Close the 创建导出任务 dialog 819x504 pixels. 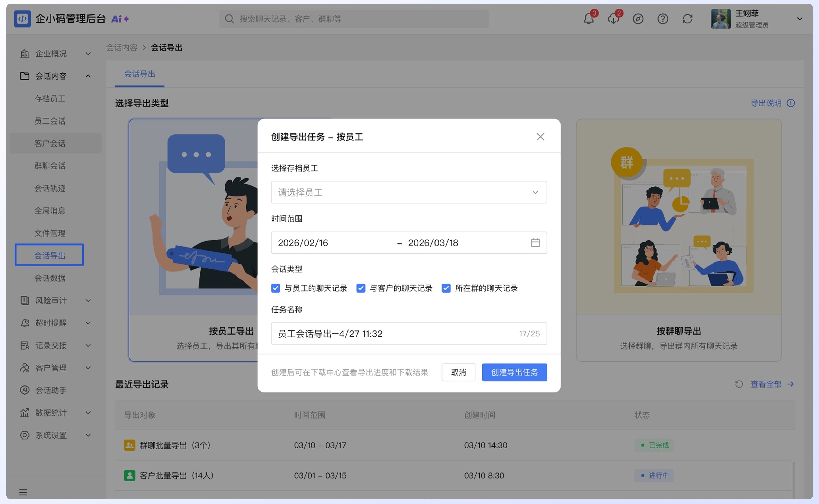[540, 137]
